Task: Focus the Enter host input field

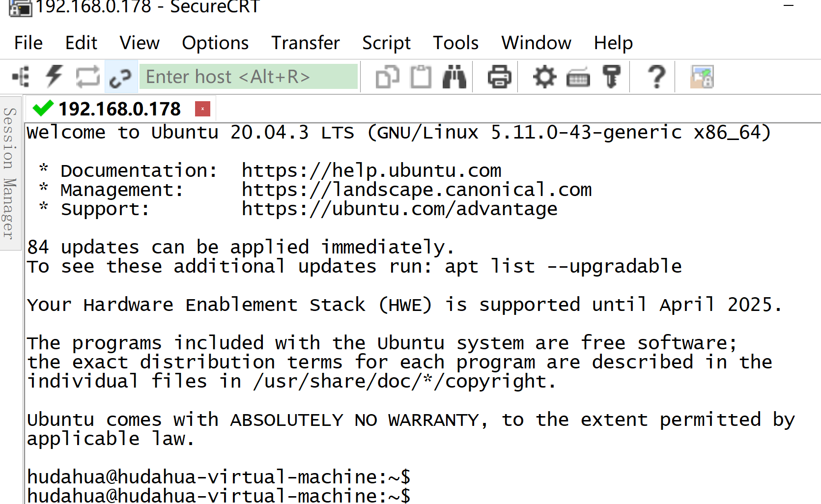Action: click(249, 77)
